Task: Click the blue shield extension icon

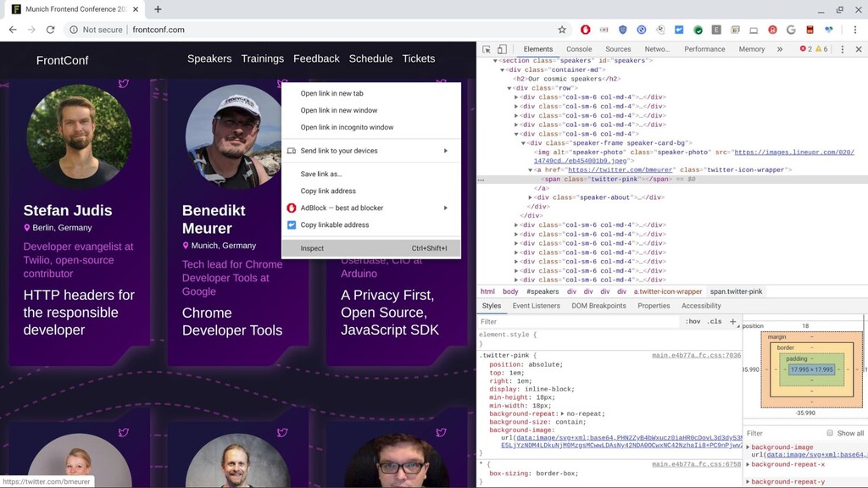Action: tap(623, 30)
